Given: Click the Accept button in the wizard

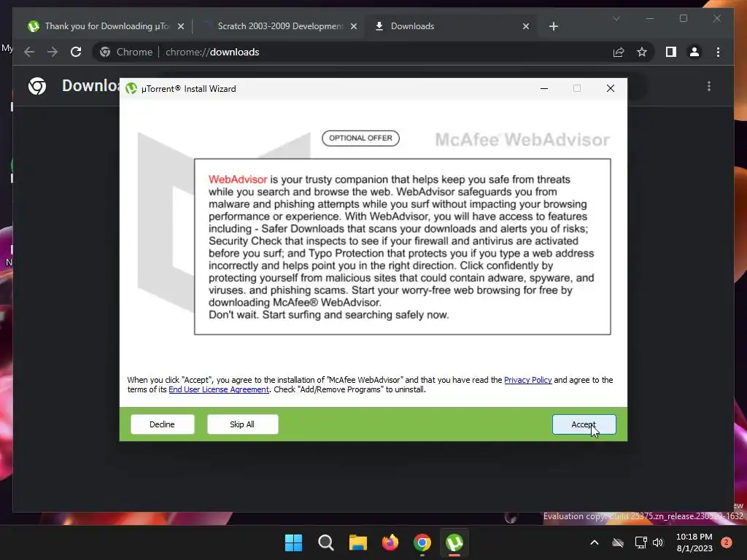Looking at the screenshot, I should 584,424.
